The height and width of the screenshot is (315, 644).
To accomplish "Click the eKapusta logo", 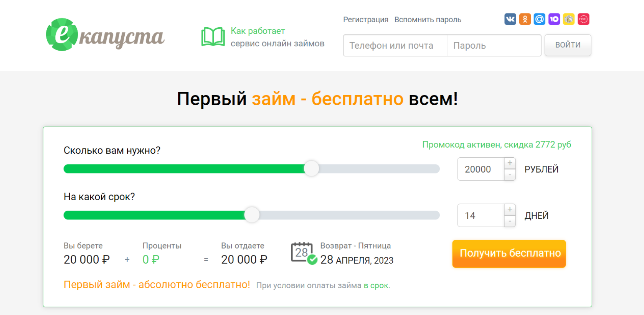I will tap(105, 35).
